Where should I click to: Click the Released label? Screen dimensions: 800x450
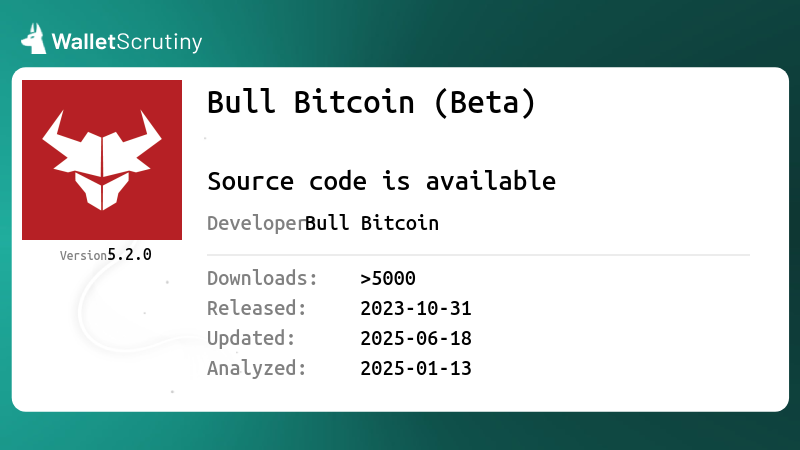pos(257,308)
